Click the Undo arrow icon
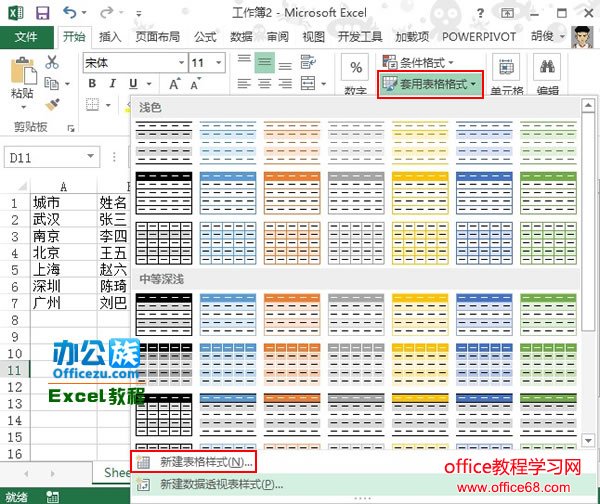Screen dimensions: 600x504 (70, 13)
